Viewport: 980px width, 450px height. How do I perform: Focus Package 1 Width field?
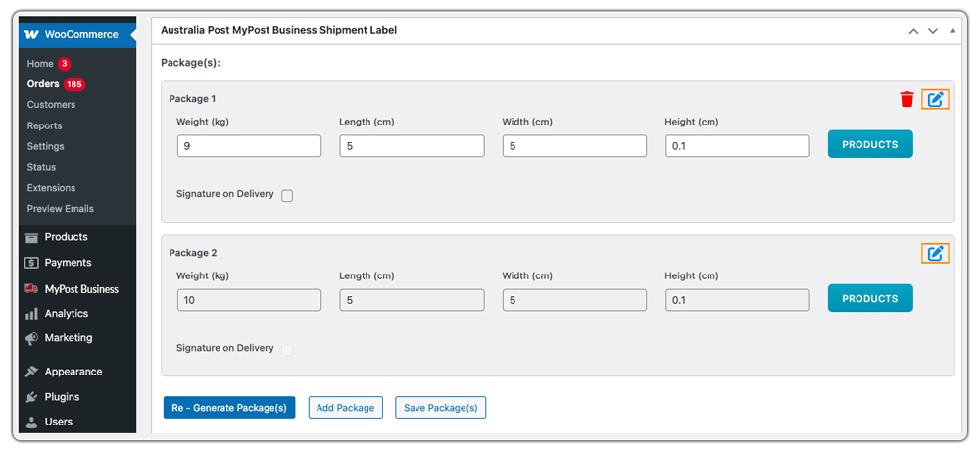point(574,146)
